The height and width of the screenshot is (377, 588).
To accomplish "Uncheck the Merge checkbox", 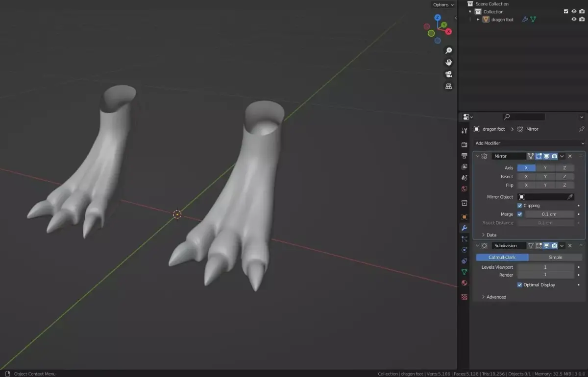I will pyautogui.click(x=520, y=214).
